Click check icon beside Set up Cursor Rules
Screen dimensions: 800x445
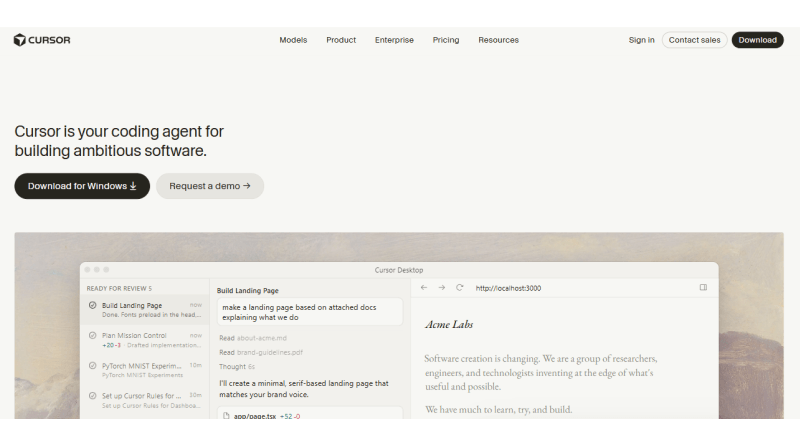92,395
